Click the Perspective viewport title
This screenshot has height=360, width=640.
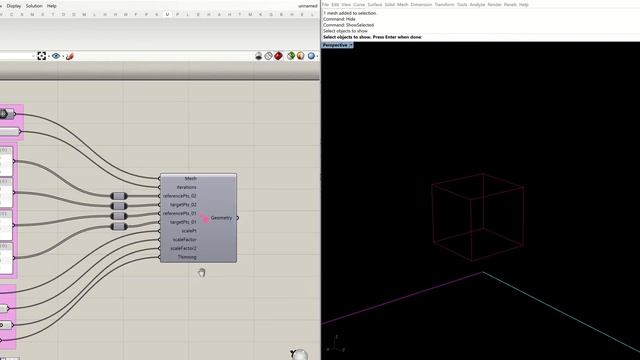(335, 45)
